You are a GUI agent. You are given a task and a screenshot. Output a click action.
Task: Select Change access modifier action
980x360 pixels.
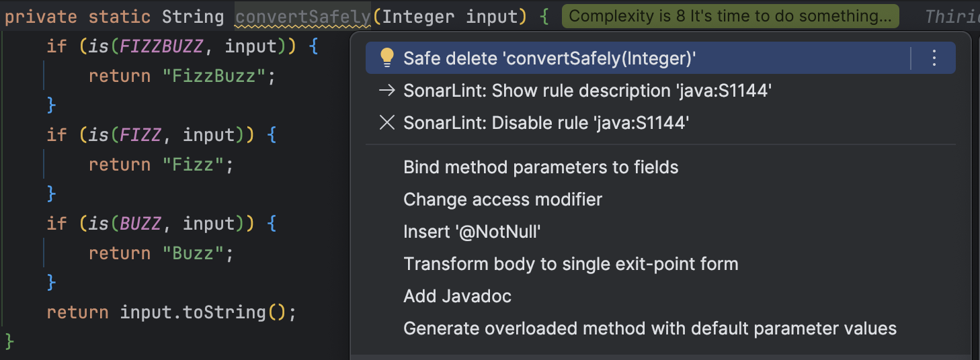pos(502,199)
